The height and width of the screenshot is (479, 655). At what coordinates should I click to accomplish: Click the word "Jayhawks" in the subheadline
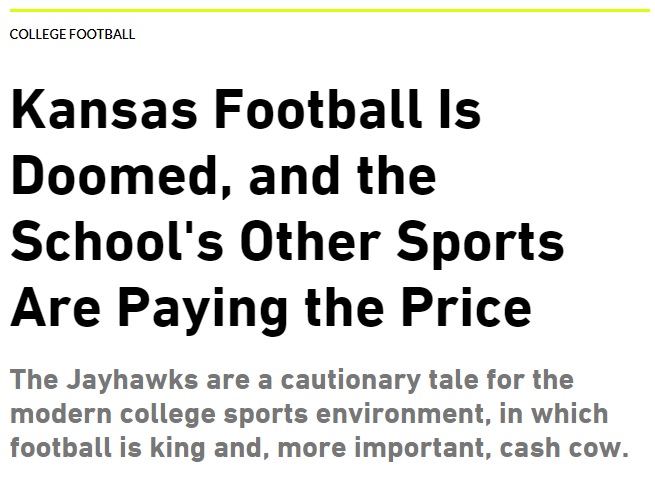coord(137,381)
